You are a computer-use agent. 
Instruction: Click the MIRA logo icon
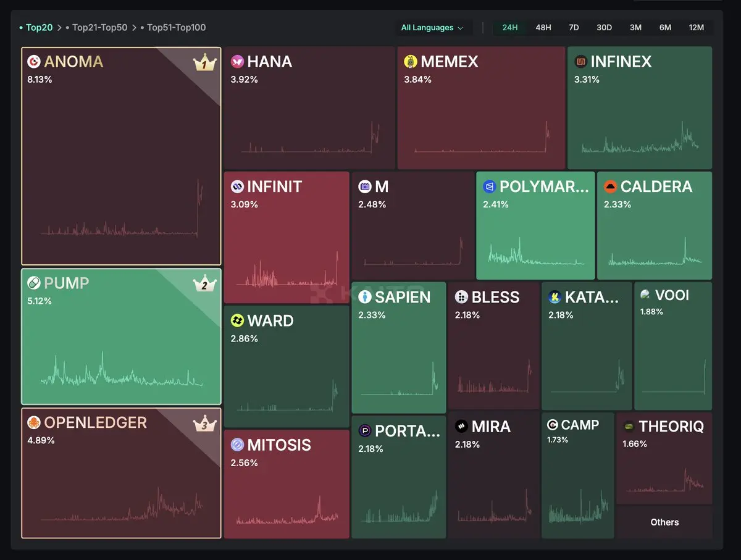pyautogui.click(x=461, y=427)
